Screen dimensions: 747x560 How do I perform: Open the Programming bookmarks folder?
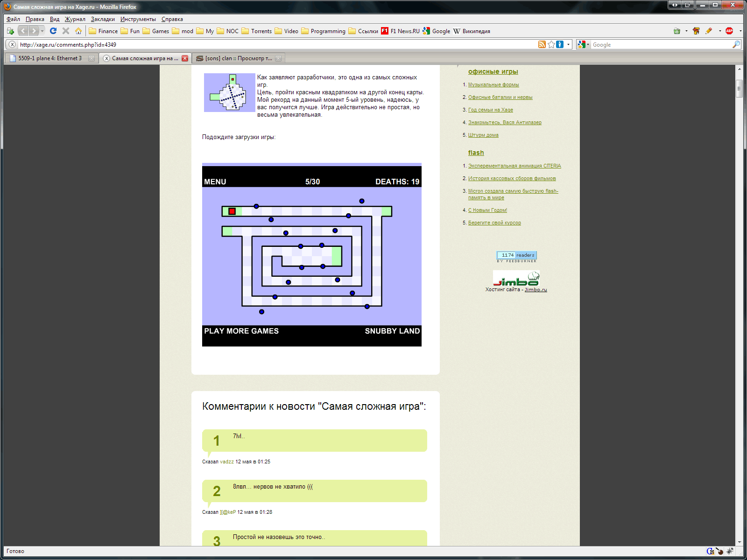(x=324, y=31)
